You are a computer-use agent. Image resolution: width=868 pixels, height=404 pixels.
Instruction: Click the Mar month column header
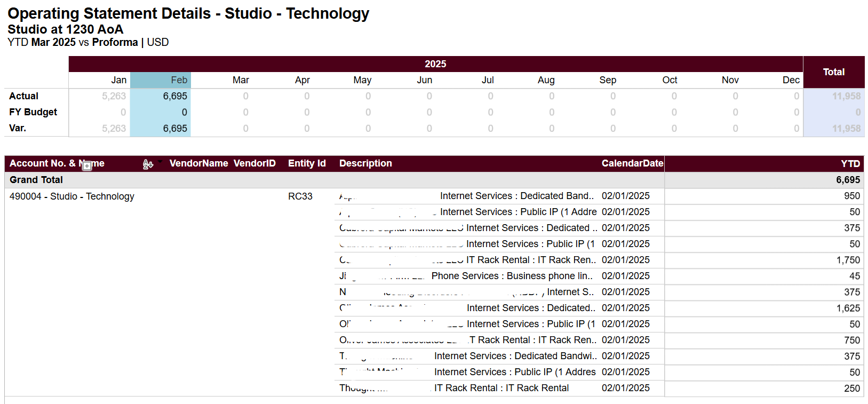(241, 80)
